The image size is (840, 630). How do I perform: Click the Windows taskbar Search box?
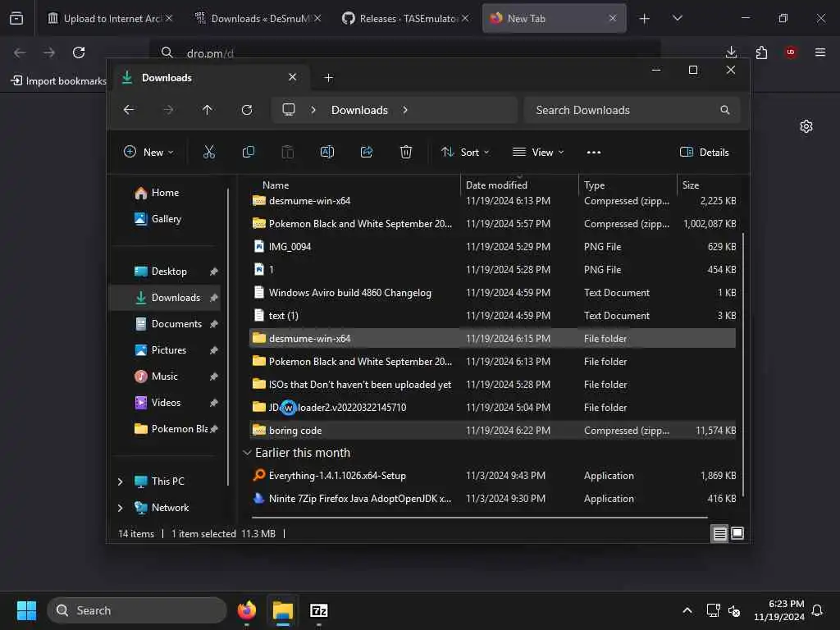click(137, 610)
